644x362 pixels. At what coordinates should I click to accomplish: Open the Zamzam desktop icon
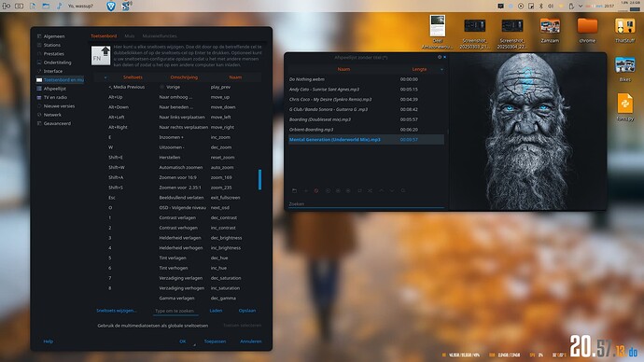[550, 30]
